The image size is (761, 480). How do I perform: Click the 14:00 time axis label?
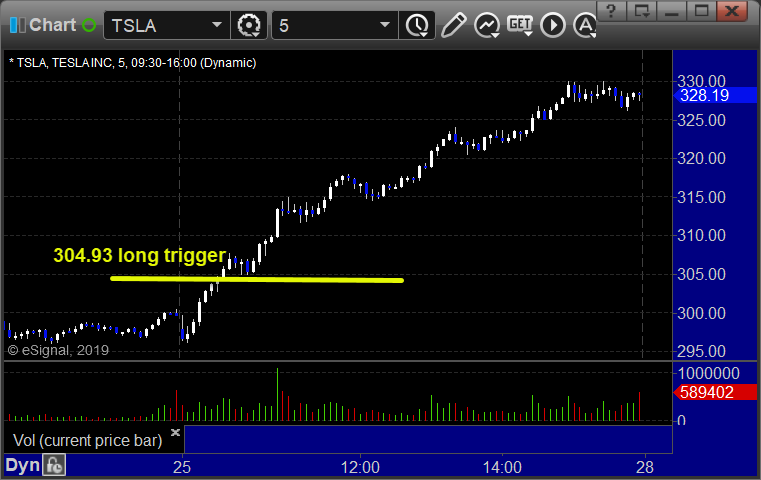502,467
